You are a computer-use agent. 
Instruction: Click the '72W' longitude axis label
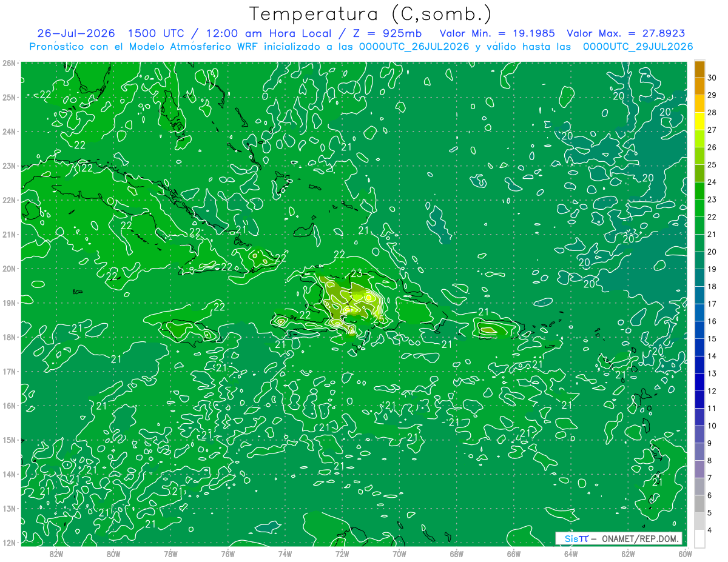(342, 553)
